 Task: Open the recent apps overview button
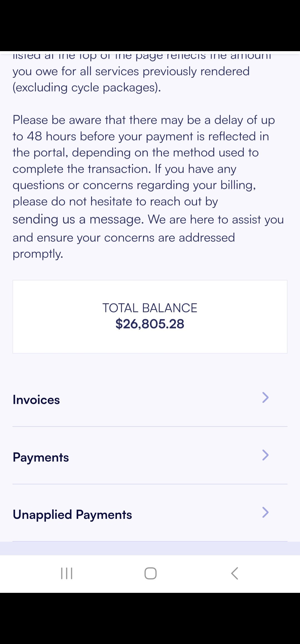(67, 573)
